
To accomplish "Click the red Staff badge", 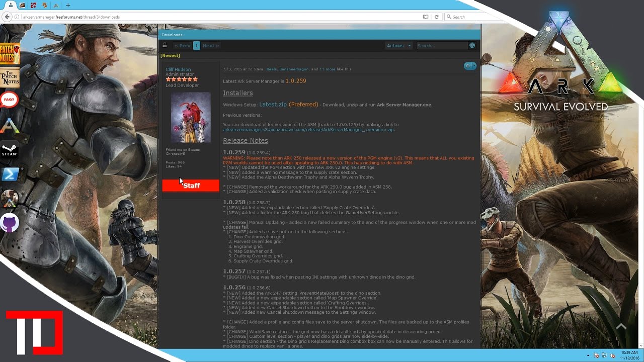I will pyautogui.click(x=191, y=186).
